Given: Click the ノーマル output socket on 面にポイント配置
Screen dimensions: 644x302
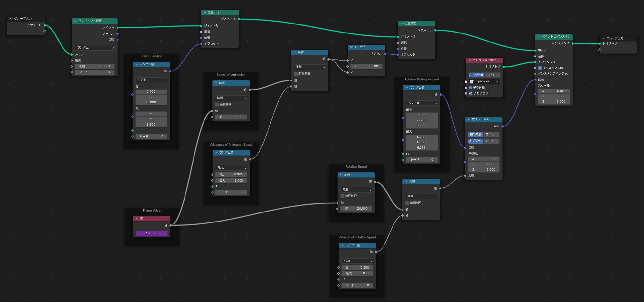Looking at the screenshot, I should [118, 34].
